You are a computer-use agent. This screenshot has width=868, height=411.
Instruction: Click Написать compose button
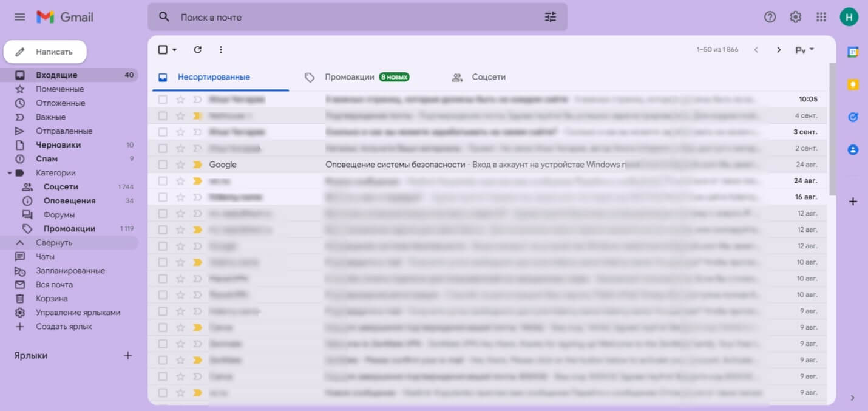pos(45,52)
